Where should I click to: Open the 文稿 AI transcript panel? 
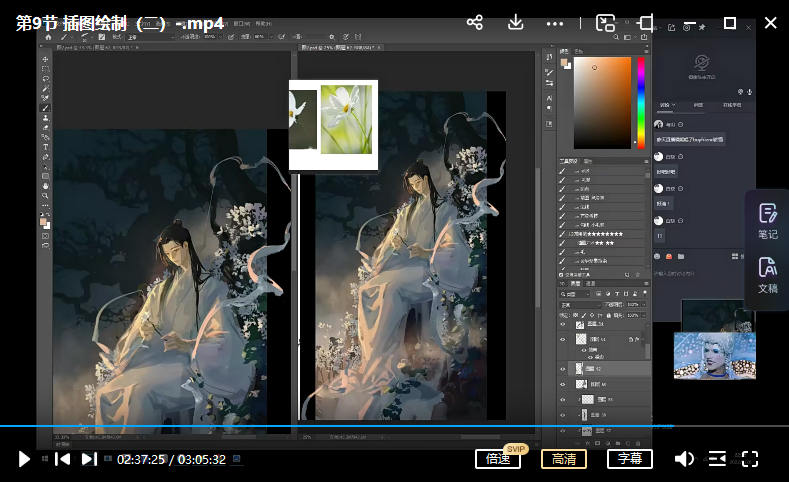tap(767, 275)
